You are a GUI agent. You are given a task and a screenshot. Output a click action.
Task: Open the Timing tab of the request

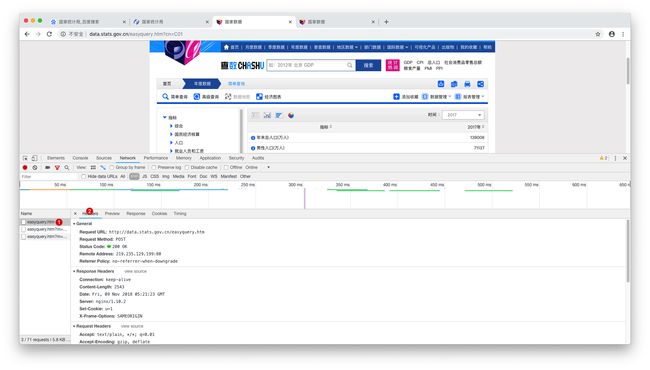(x=179, y=214)
